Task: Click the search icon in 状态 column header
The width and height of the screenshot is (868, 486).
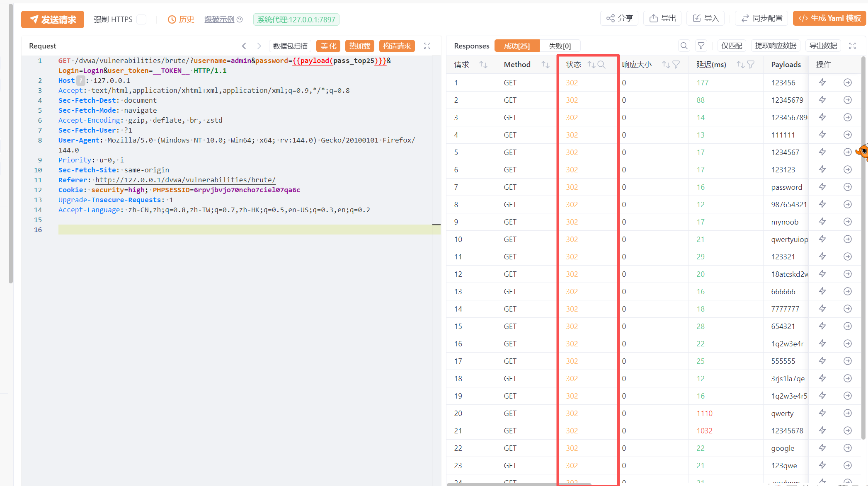Action: tap(601, 65)
